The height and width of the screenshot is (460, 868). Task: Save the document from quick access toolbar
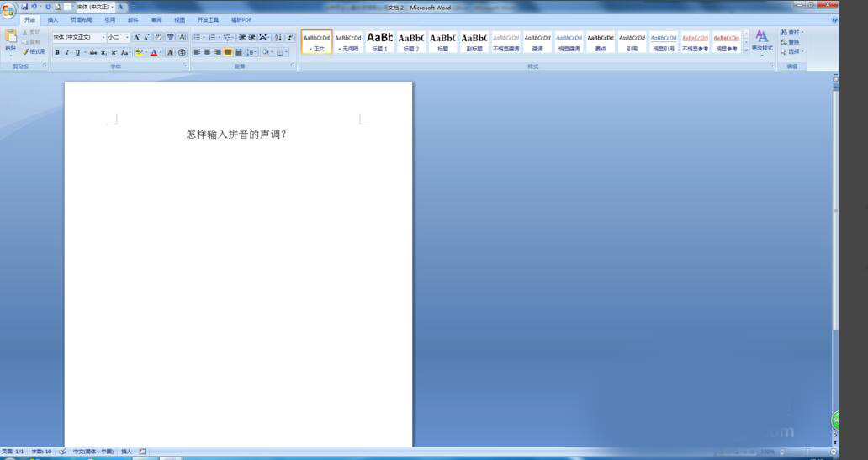(x=24, y=7)
